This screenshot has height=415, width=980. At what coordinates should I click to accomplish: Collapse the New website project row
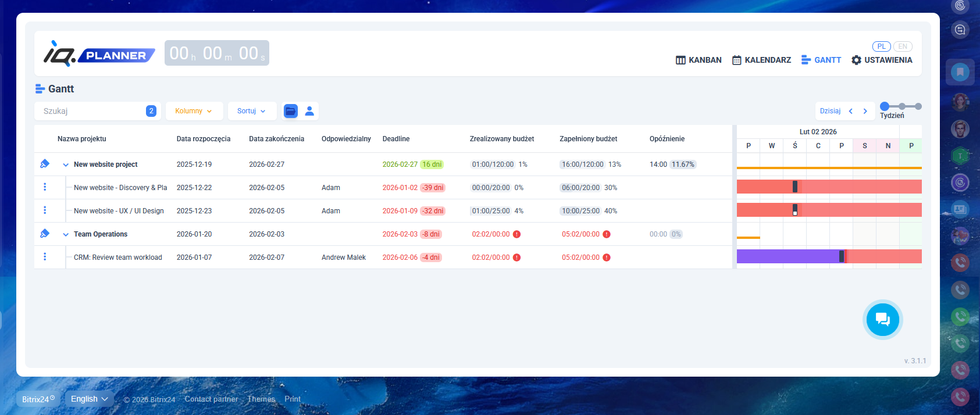(66, 164)
